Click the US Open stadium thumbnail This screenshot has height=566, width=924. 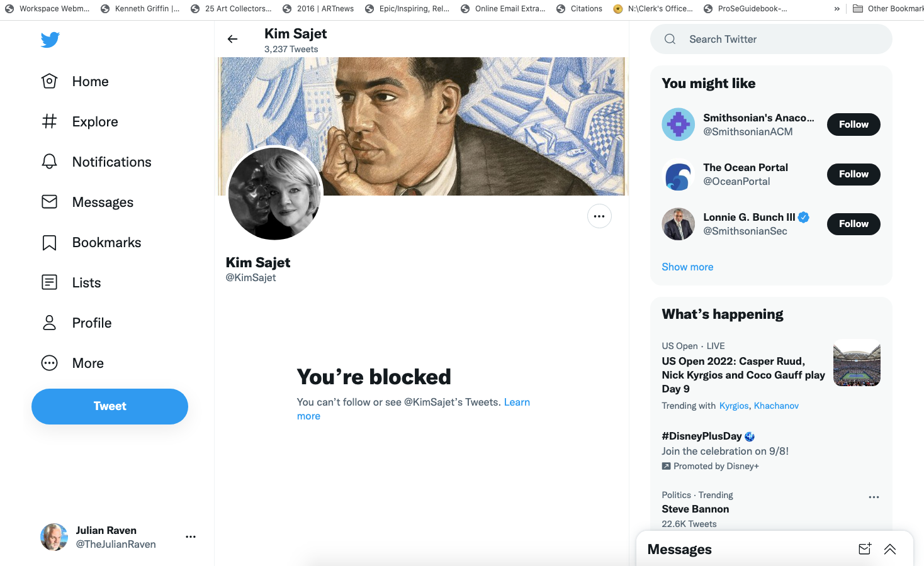tap(857, 363)
